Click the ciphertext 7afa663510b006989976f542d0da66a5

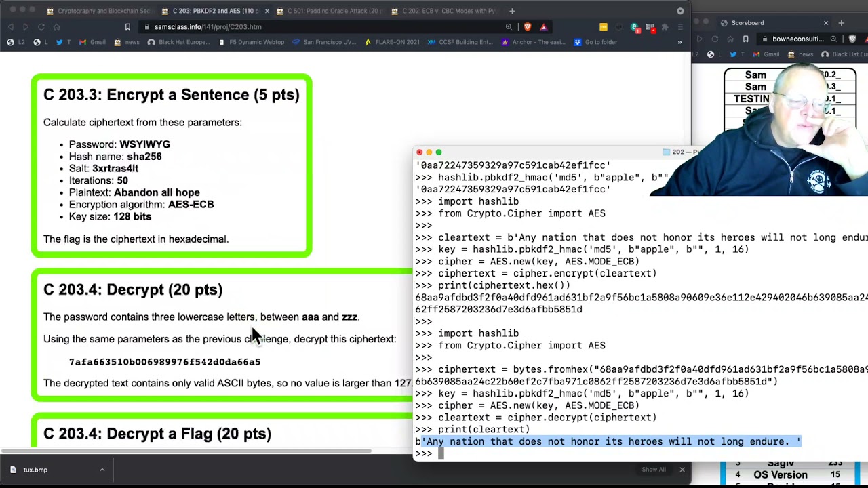click(165, 362)
